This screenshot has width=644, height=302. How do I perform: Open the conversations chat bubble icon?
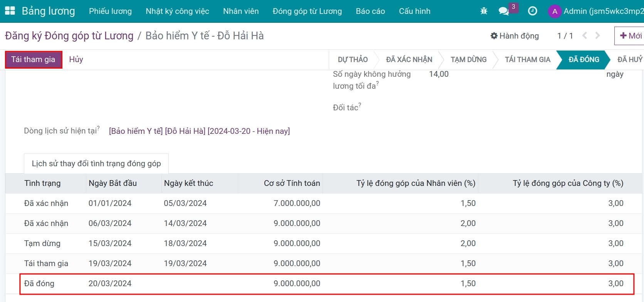tap(503, 11)
